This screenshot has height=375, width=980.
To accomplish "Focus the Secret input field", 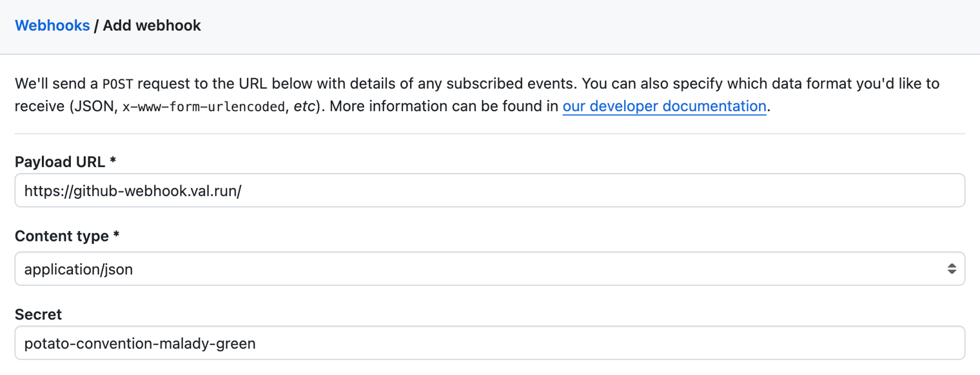I will [x=489, y=343].
